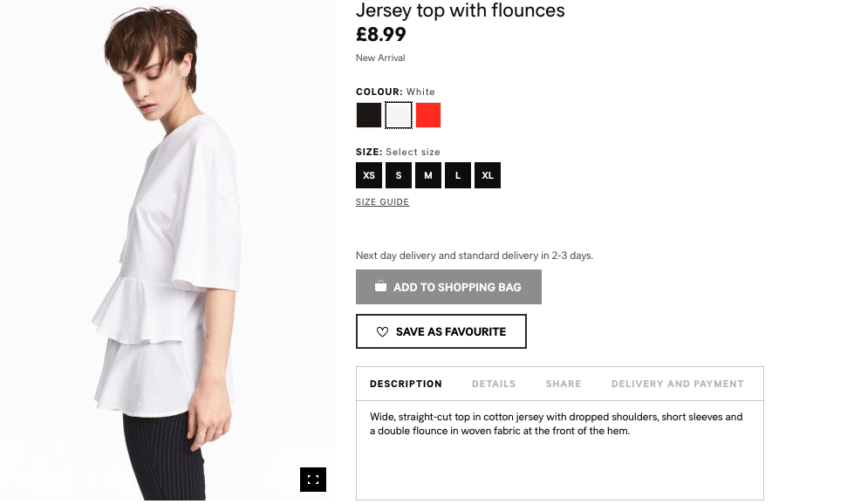This screenshot has width=847, height=504.
Task: Select the red colour swatch
Action: (427, 114)
